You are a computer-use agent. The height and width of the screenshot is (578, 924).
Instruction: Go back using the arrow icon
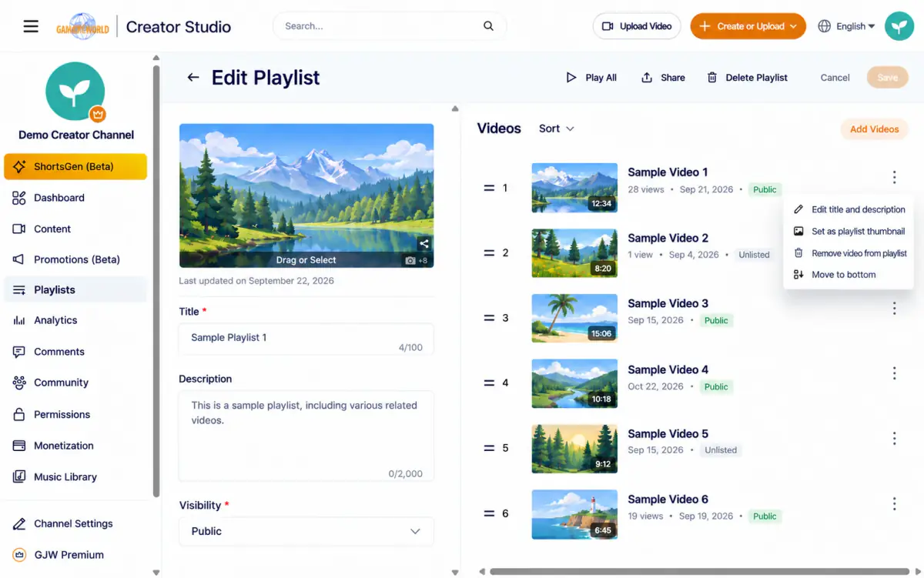click(193, 78)
